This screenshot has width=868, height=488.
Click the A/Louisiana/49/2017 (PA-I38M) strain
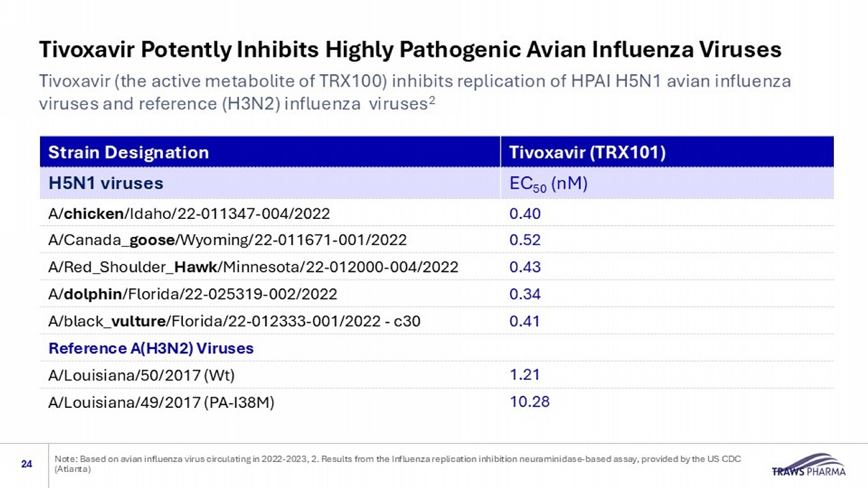tap(162, 403)
